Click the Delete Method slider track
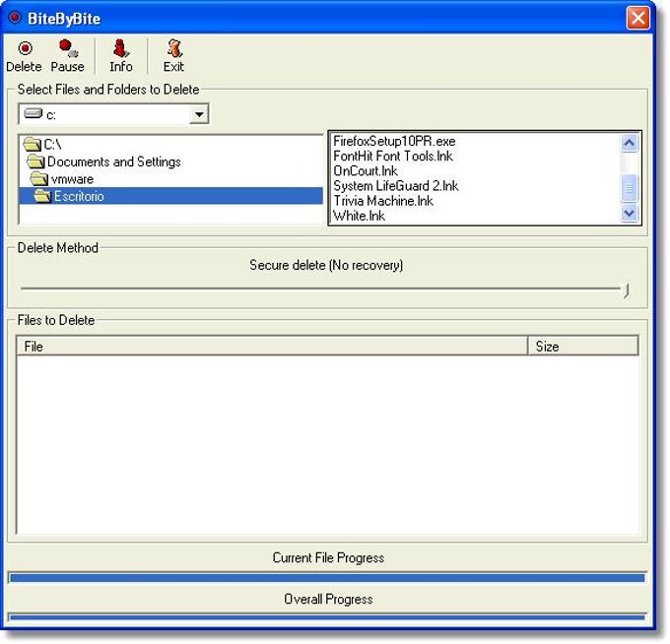Viewport: 670px width, 644px height. tap(320, 289)
